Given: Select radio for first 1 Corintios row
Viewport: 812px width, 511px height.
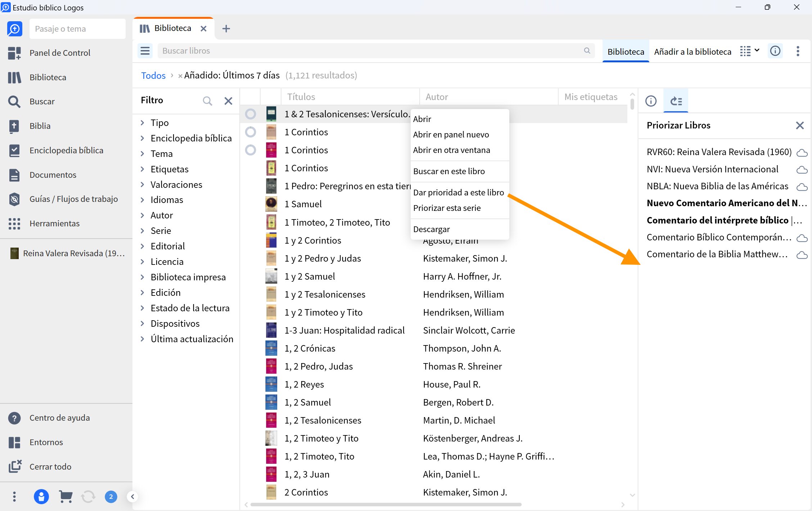Looking at the screenshot, I should click(x=251, y=132).
